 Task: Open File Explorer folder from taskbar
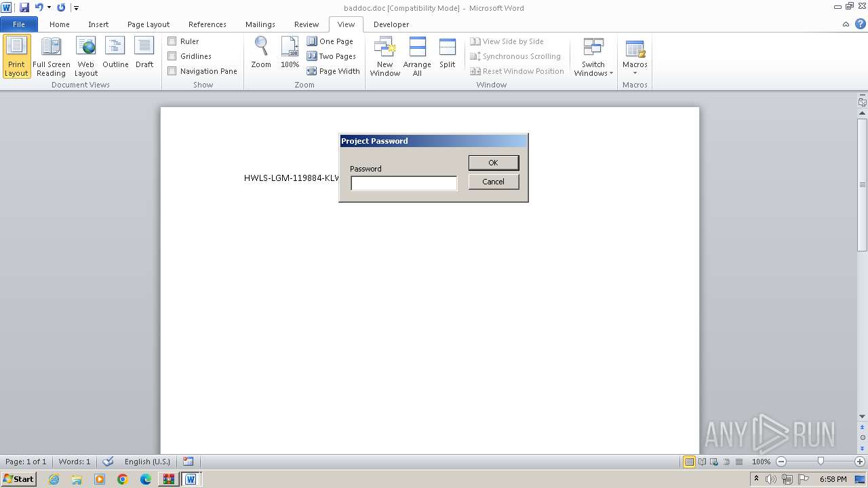click(77, 479)
